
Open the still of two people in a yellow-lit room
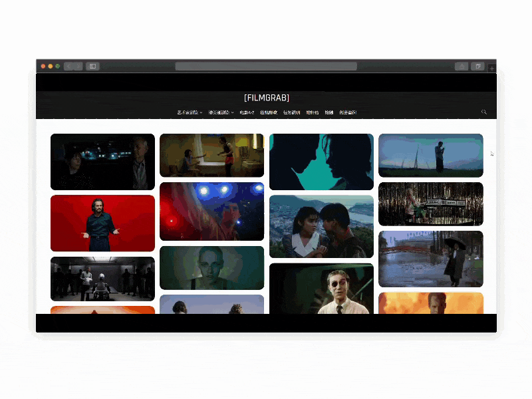point(211,156)
